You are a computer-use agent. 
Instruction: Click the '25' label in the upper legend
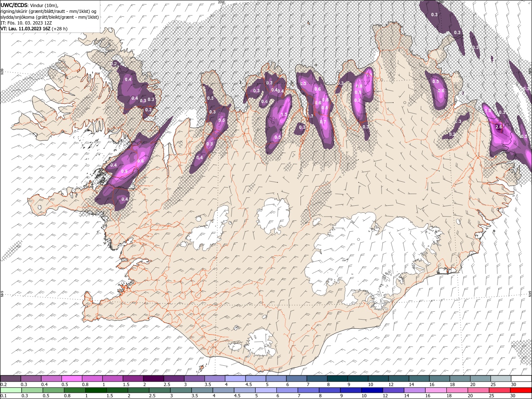coord(493,384)
